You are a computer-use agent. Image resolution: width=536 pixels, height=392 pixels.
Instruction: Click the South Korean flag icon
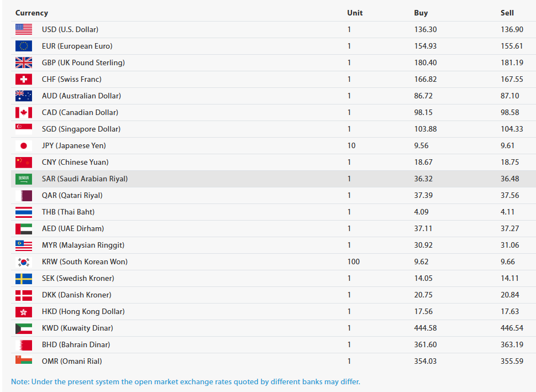point(24,262)
